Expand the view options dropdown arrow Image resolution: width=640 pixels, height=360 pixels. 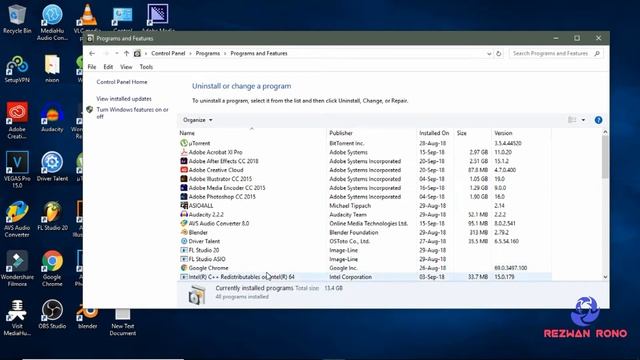point(583,120)
